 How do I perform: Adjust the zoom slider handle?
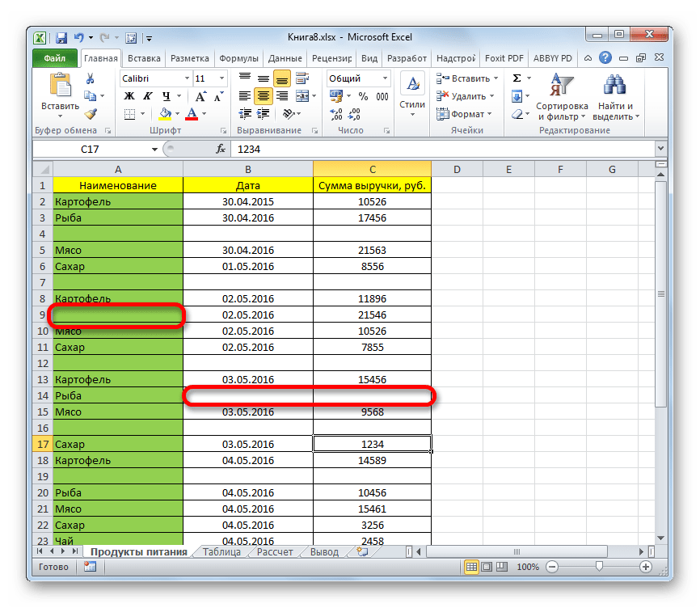599,567
